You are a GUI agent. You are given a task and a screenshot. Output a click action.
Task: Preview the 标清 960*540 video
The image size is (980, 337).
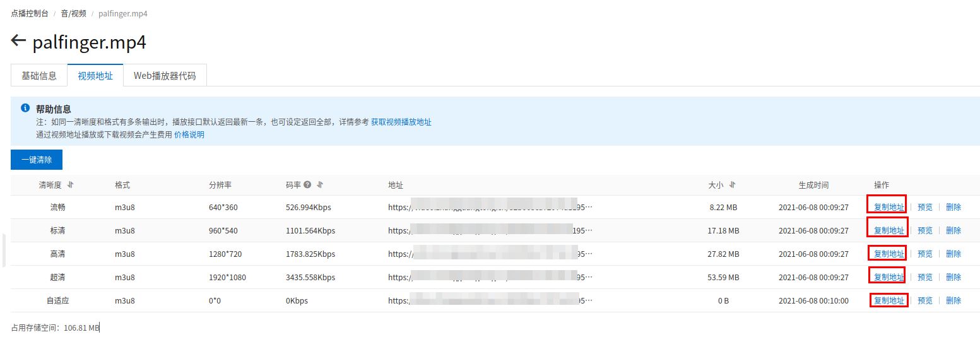point(924,230)
